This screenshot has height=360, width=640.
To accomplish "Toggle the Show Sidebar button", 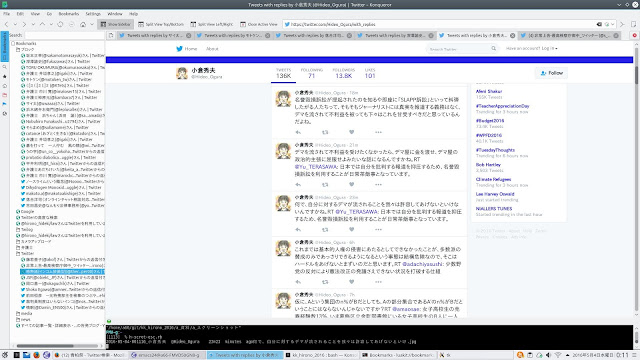I will pyautogui.click(x=116, y=24).
